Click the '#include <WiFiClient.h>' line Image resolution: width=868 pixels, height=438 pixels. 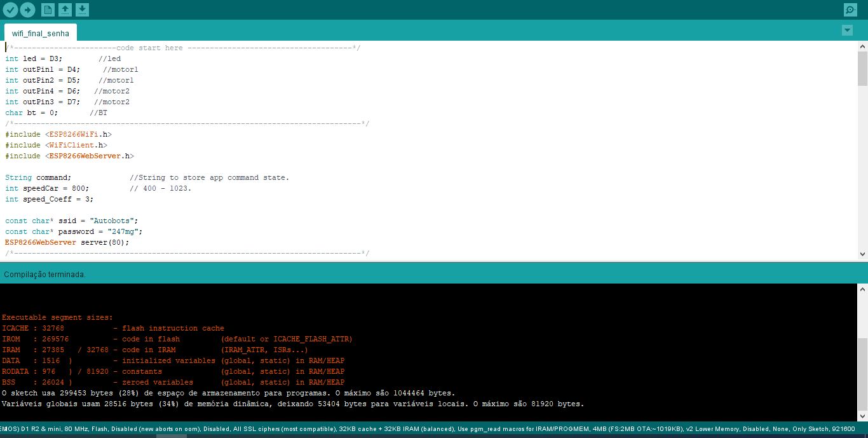57,145
